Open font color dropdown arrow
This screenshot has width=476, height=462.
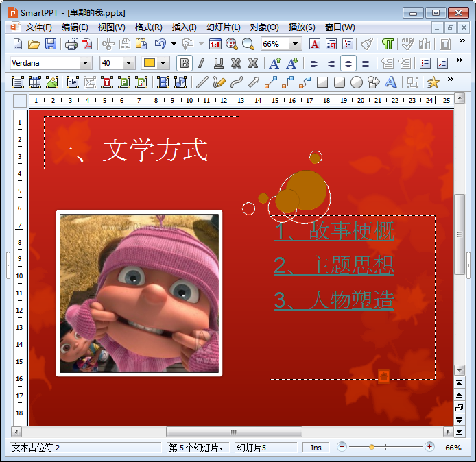tap(163, 63)
